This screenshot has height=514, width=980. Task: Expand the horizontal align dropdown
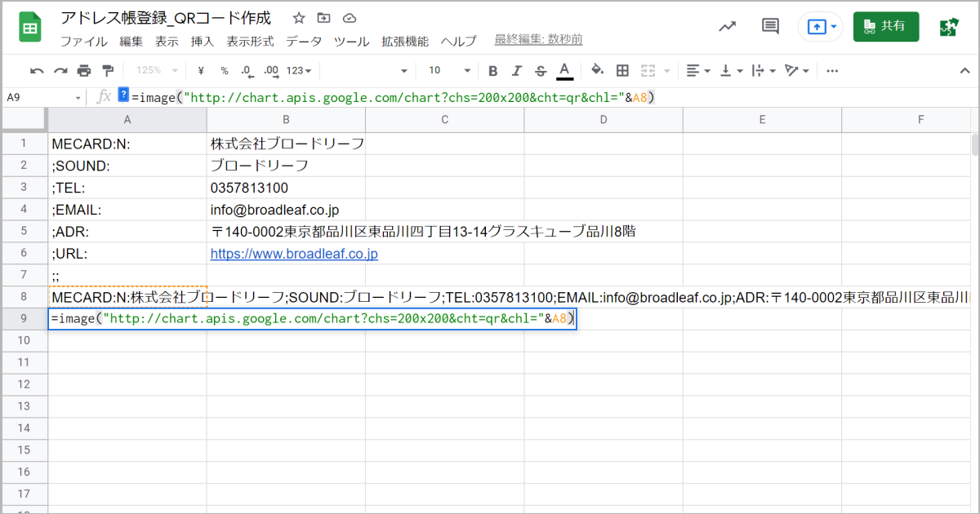click(698, 71)
